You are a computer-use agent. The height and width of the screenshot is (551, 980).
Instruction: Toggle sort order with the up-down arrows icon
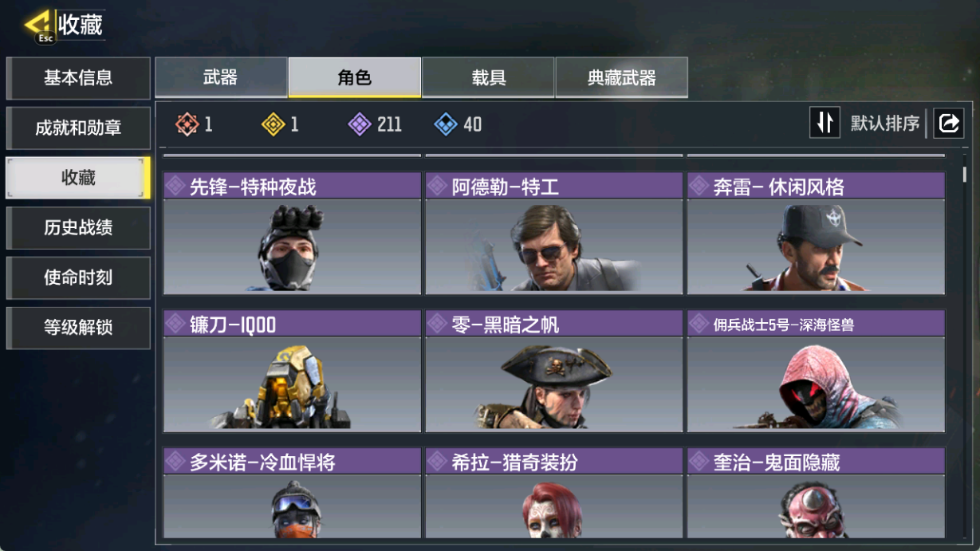[x=825, y=123]
